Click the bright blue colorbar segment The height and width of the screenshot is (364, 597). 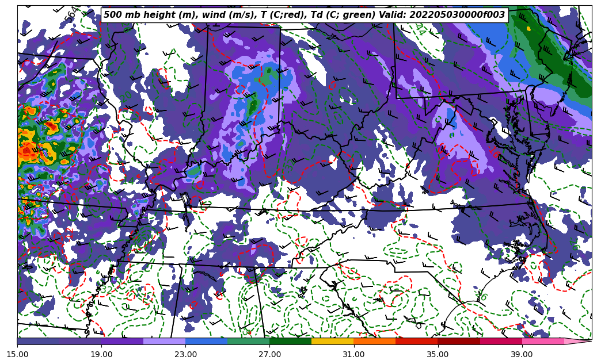[206, 342]
